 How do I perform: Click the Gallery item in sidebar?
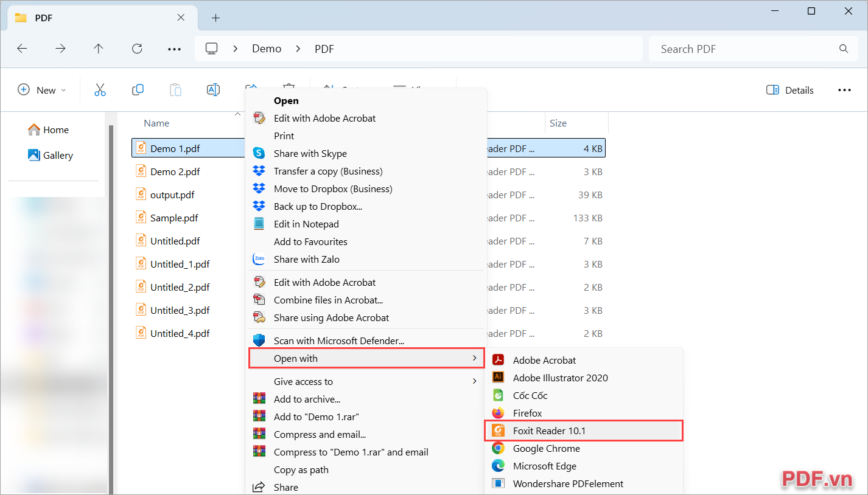[x=51, y=155]
